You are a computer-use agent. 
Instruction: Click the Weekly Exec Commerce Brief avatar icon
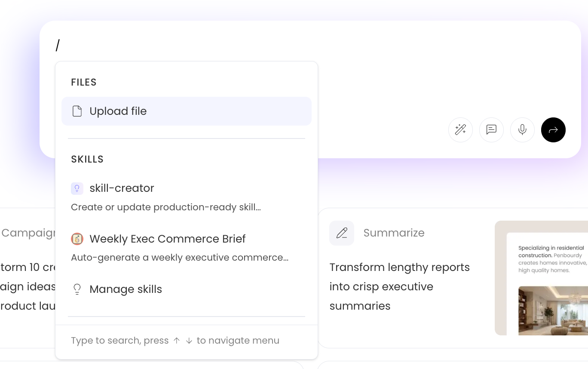77,239
